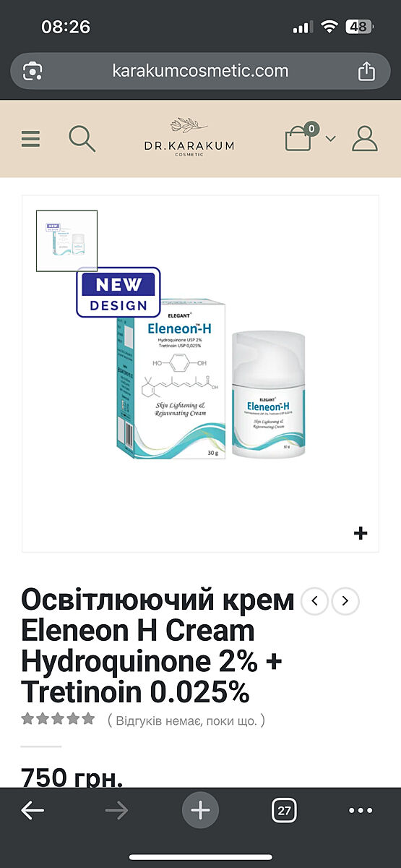Expand the cart dropdown chevron

pyautogui.click(x=331, y=138)
